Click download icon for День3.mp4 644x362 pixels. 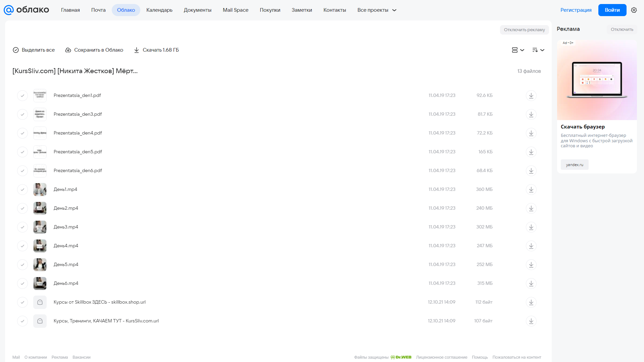tap(531, 227)
